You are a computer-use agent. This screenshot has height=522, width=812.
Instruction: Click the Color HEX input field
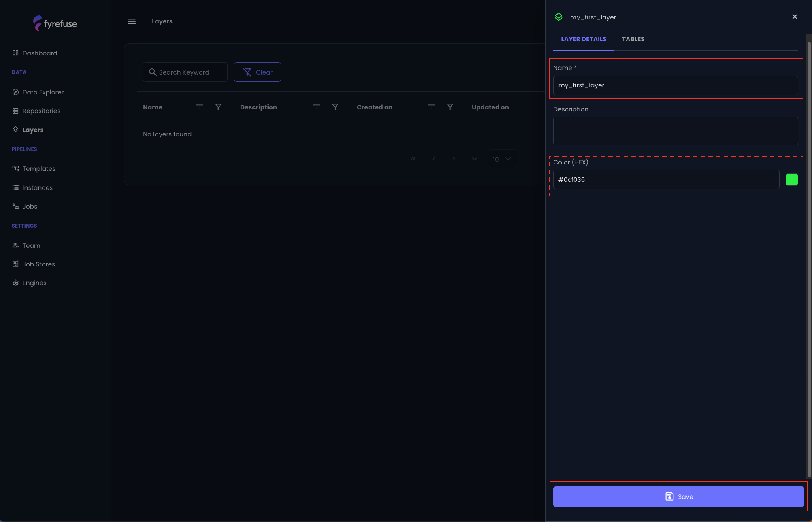(x=666, y=179)
